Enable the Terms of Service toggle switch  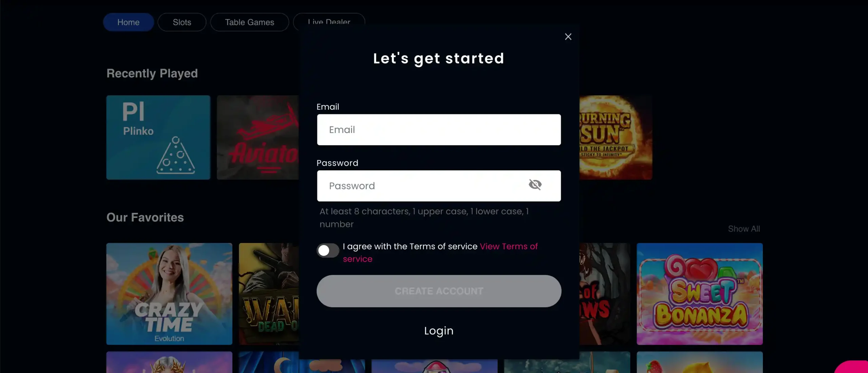tap(328, 250)
